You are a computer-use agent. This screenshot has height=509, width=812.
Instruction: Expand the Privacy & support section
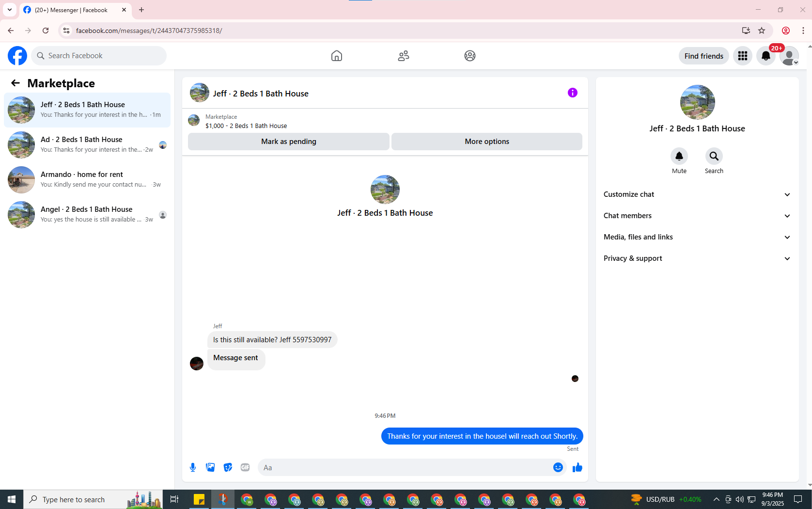click(697, 258)
